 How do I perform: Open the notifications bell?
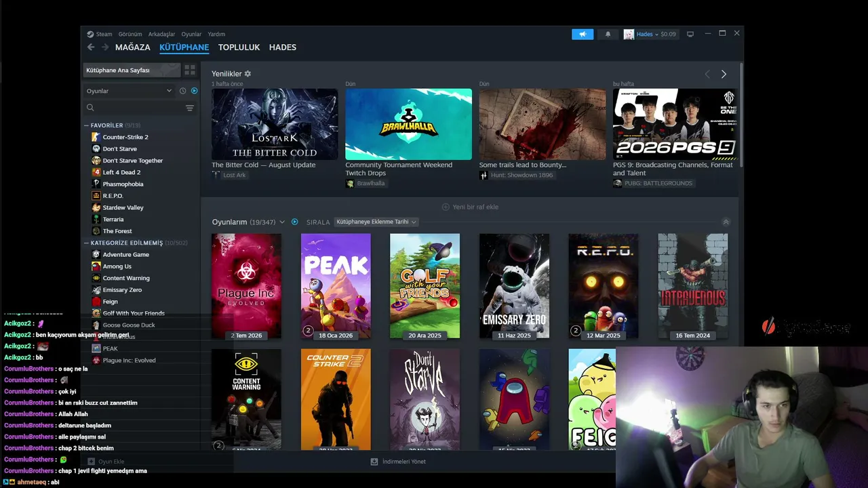(x=608, y=34)
